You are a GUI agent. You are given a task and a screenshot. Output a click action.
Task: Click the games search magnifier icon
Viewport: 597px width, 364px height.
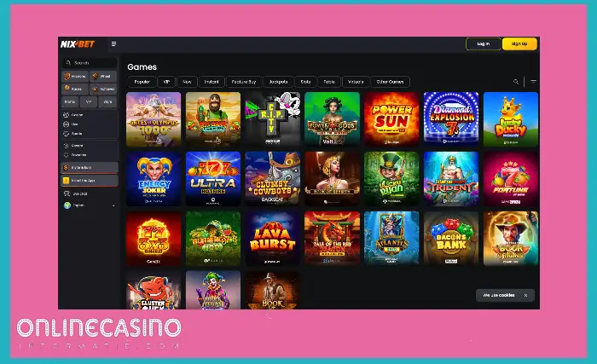tap(516, 82)
